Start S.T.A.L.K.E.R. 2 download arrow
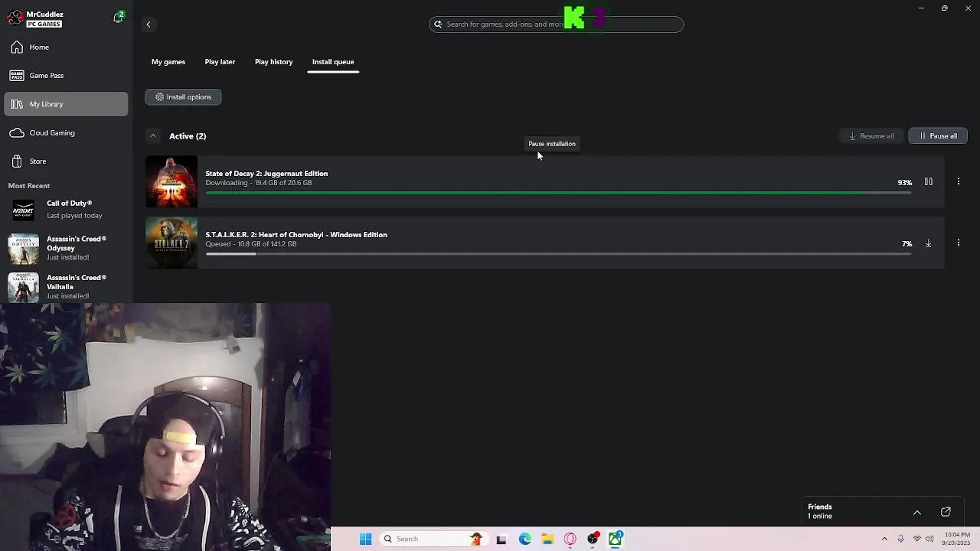The height and width of the screenshot is (551, 980). (928, 243)
